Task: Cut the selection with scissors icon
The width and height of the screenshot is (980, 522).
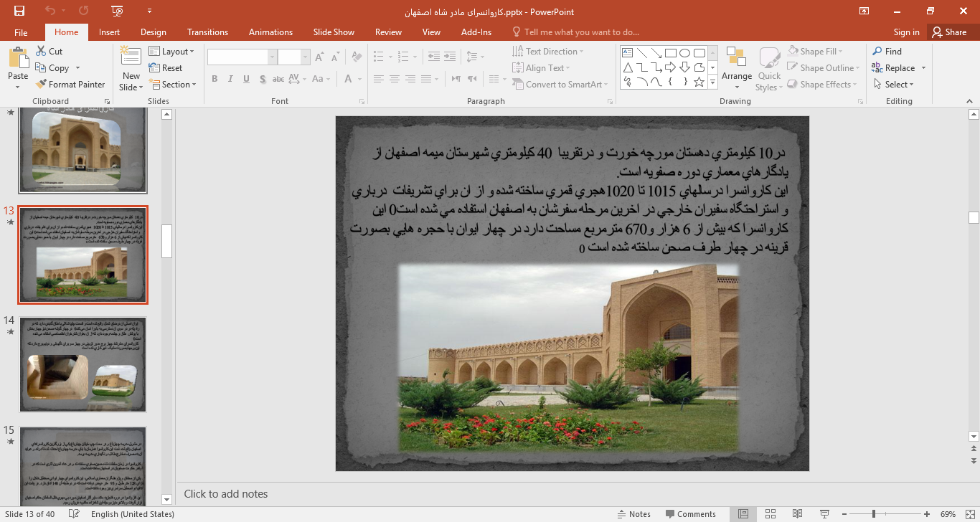Action: pos(42,52)
